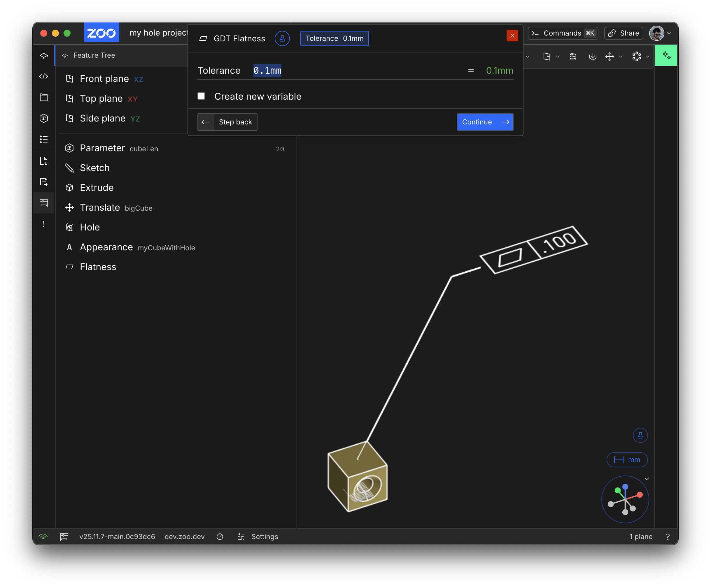Open the logs list icon in sidebar
711x588 pixels.
pos(44,139)
